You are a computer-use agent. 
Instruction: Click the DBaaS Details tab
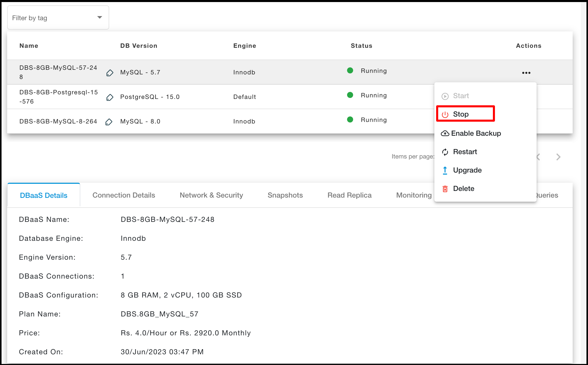pos(44,195)
